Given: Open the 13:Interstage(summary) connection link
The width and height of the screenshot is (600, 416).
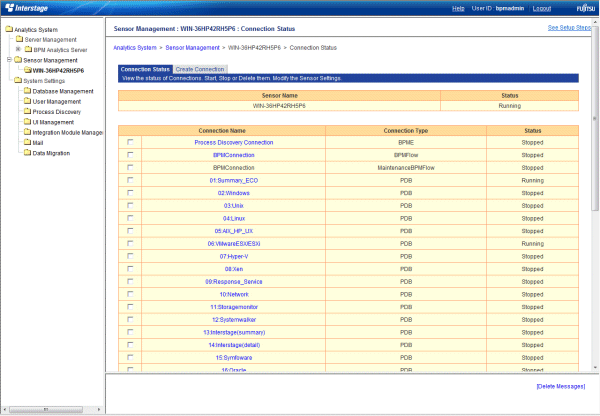Looking at the screenshot, I should [234, 332].
